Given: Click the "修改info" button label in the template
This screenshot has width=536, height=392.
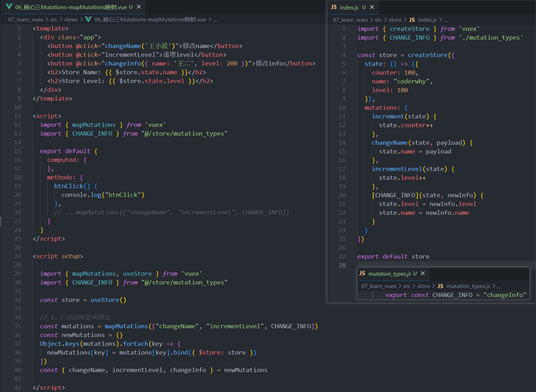Looking at the screenshot, I should 269,63.
